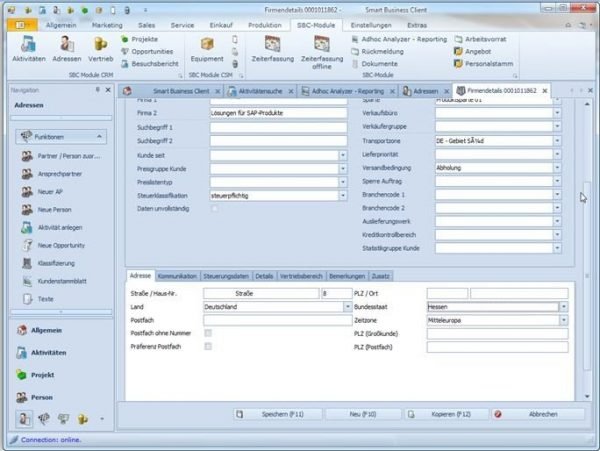600x451 pixels.
Task: Open Bundesstaat dropdown arrow
Action: click(564, 307)
